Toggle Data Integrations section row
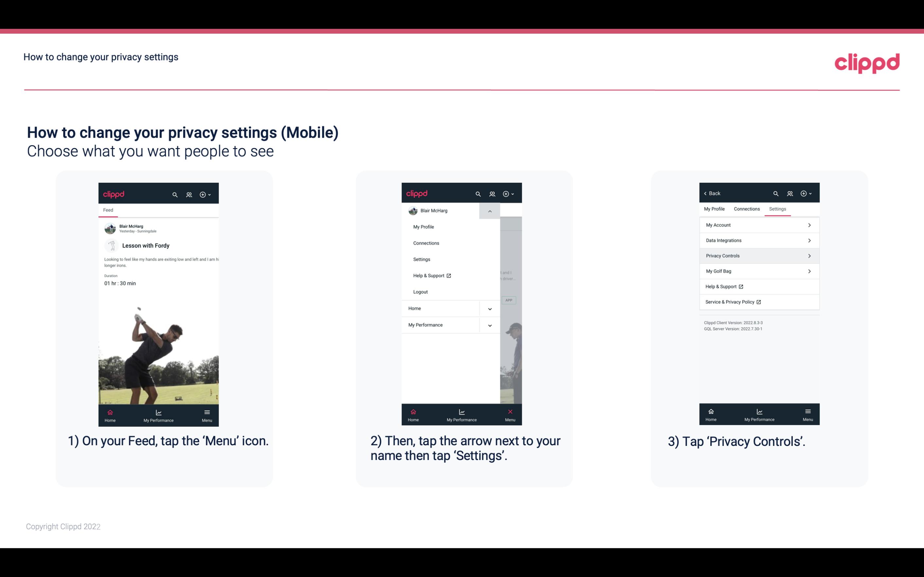Image resolution: width=924 pixels, height=577 pixels. 758,240
